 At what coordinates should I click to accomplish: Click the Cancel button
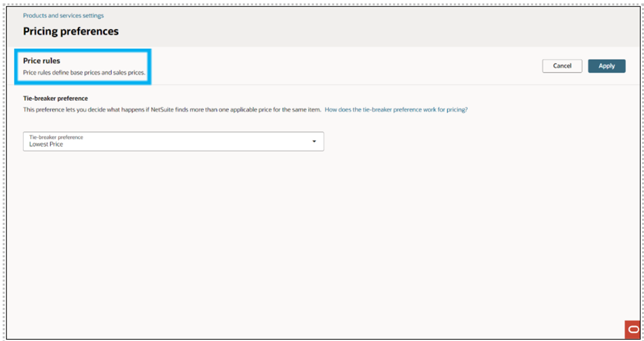click(x=562, y=66)
